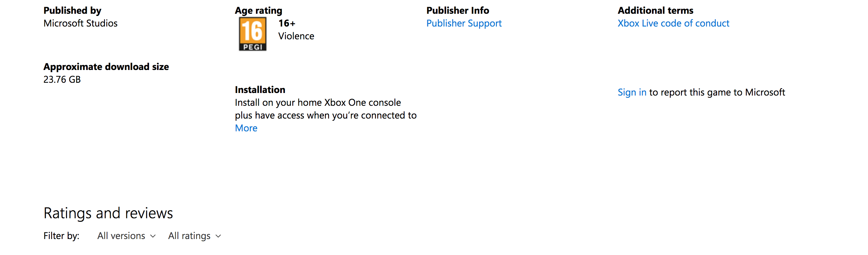The image size is (868, 255).
Task: Click the Additional terms heading
Action: [x=655, y=11]
